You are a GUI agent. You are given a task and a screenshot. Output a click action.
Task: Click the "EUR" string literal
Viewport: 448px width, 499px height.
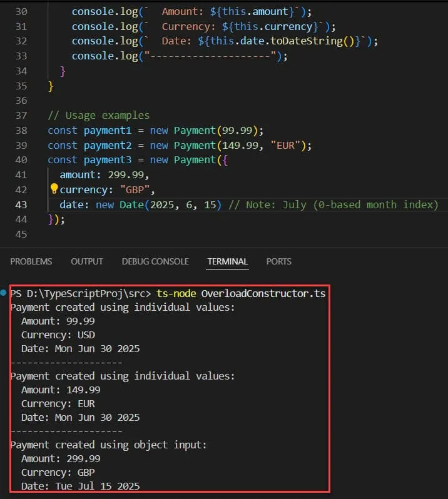pos(285,146)
